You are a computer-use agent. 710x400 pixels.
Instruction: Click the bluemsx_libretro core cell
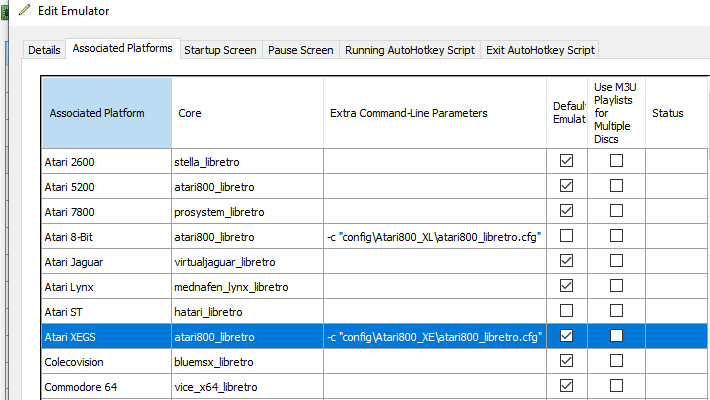[248, 362]
